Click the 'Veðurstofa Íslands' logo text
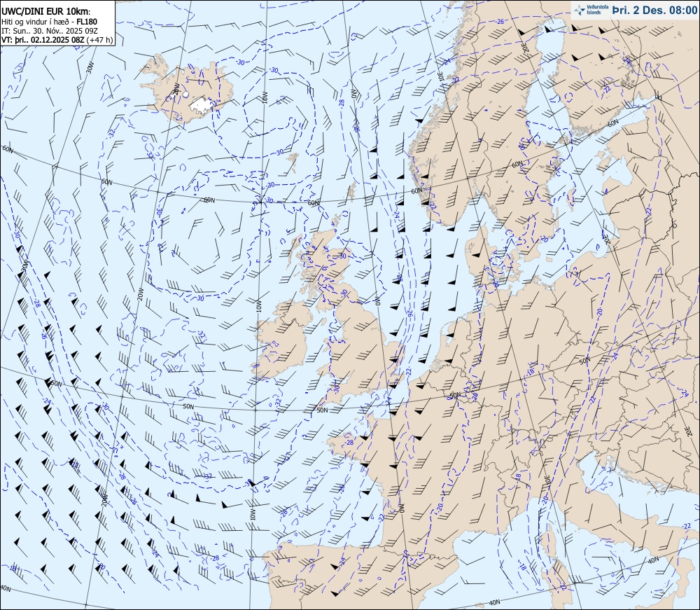 tap(597, 11)
